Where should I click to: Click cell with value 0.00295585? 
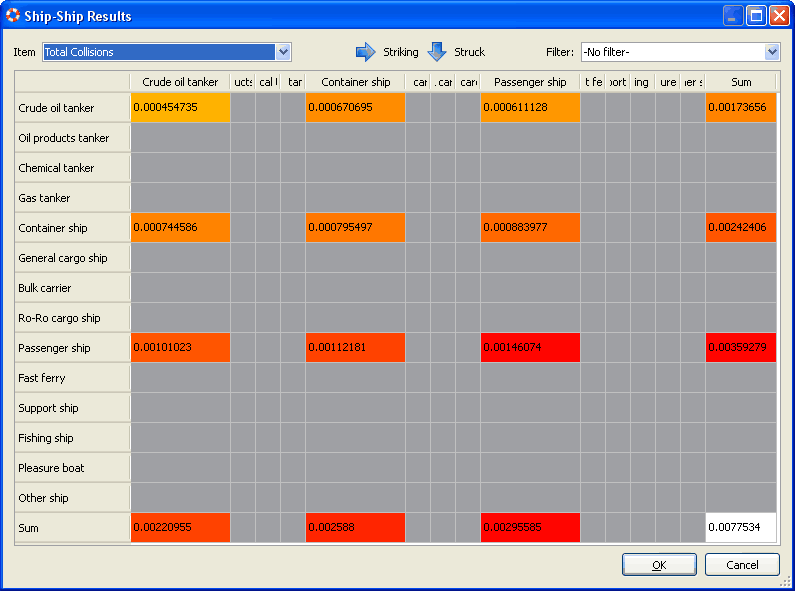530,528
